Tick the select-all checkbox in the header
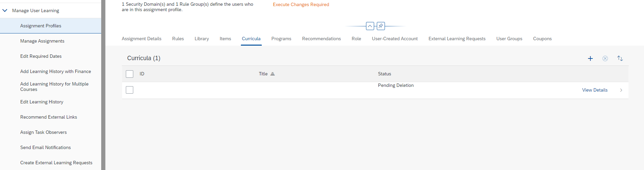 point(130,74)
